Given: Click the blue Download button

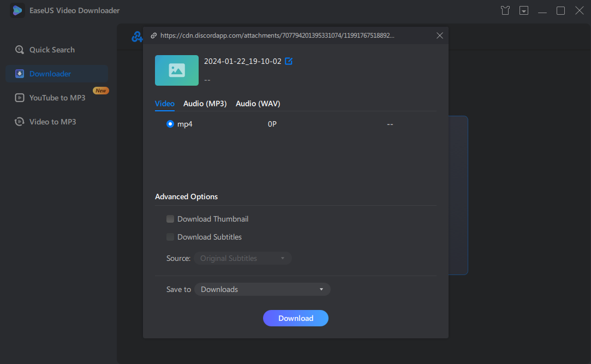Looking at the screenshot, I should (x=296, y=318).
